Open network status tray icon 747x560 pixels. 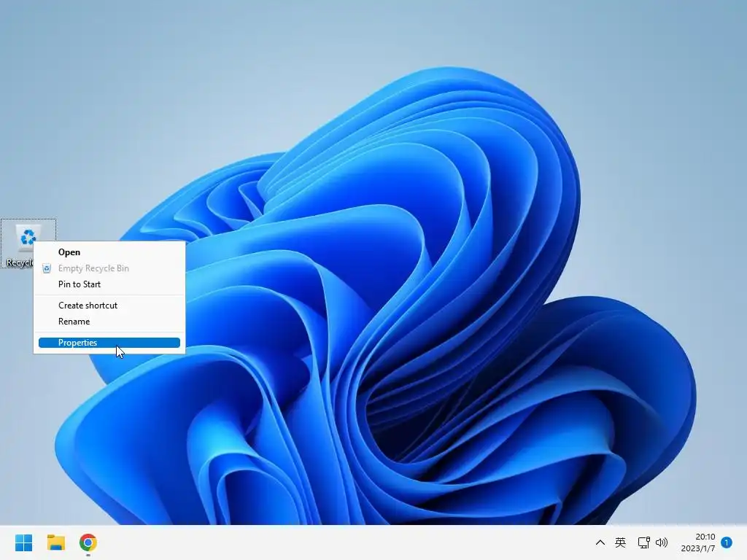643,542
